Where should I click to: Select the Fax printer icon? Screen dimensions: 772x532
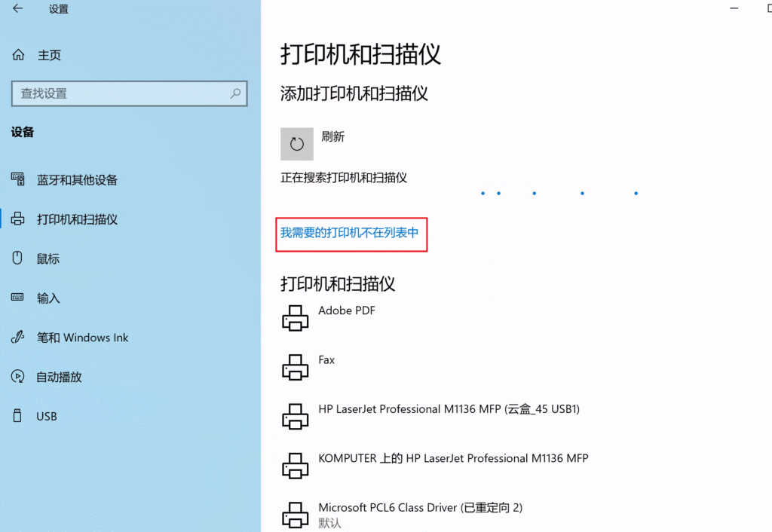(x=296, y=368)
